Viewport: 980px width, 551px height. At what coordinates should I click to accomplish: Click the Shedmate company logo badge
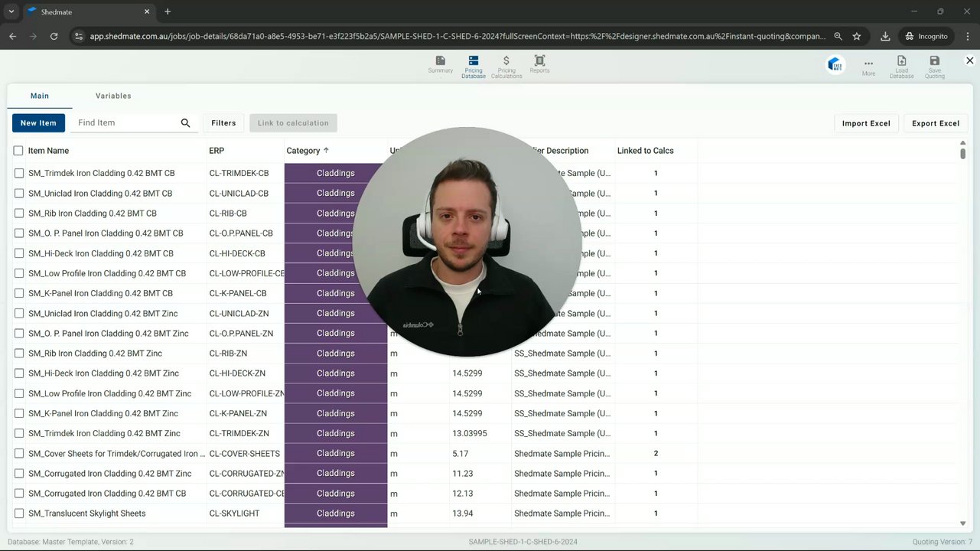pos(835,64)
